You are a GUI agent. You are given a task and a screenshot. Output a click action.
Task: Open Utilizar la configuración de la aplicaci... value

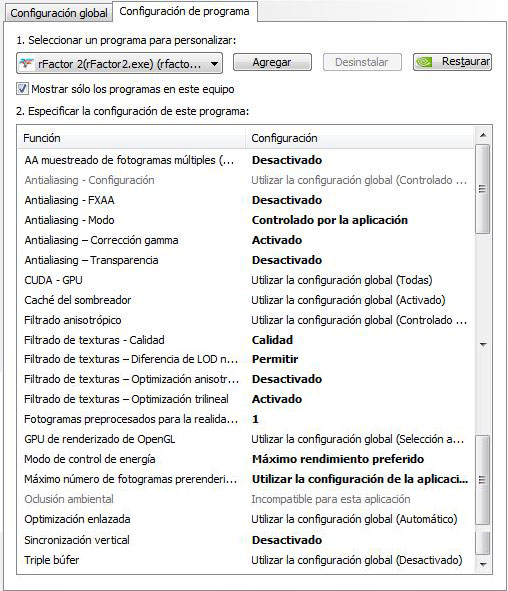coord(360,479)
